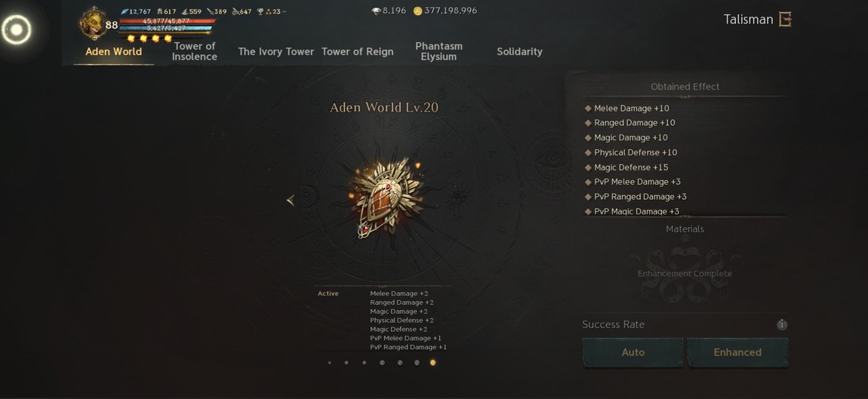Open the character portrait avatar
Viewport: 868px width, 399px height.
[92, 23]
